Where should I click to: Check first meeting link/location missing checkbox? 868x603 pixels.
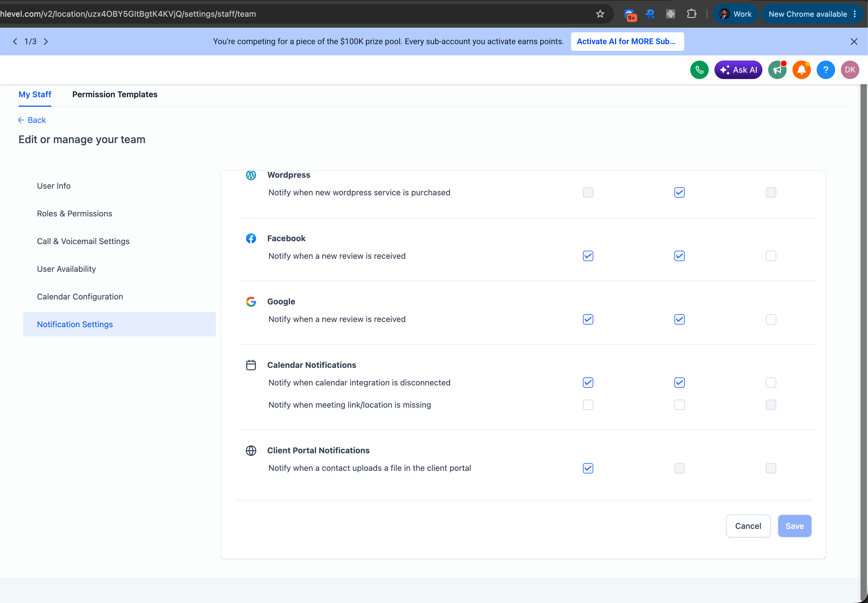(588, 405)
